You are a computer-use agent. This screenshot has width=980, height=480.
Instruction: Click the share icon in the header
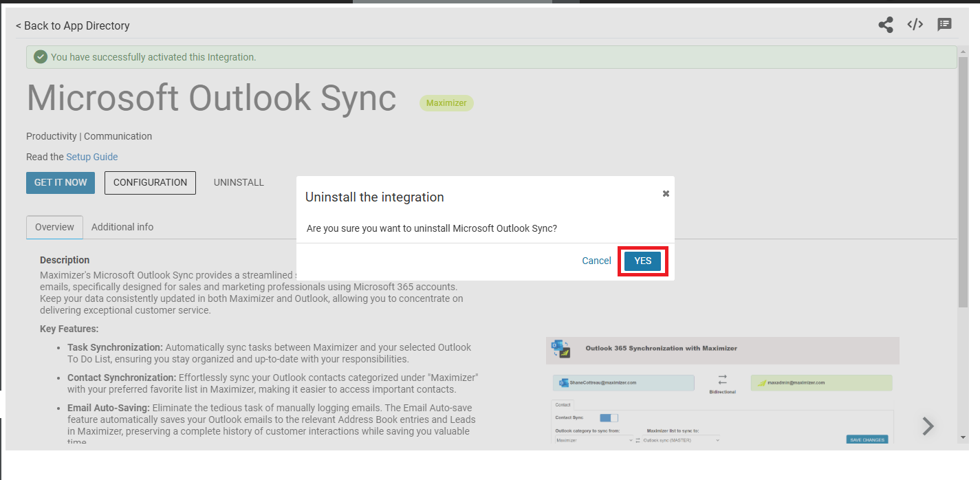(x=886, y=25)
